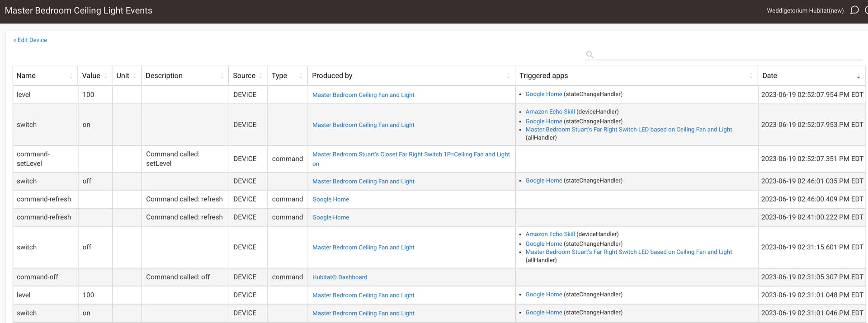Open Google Home producer of 02:41:00 refresh

330,217
